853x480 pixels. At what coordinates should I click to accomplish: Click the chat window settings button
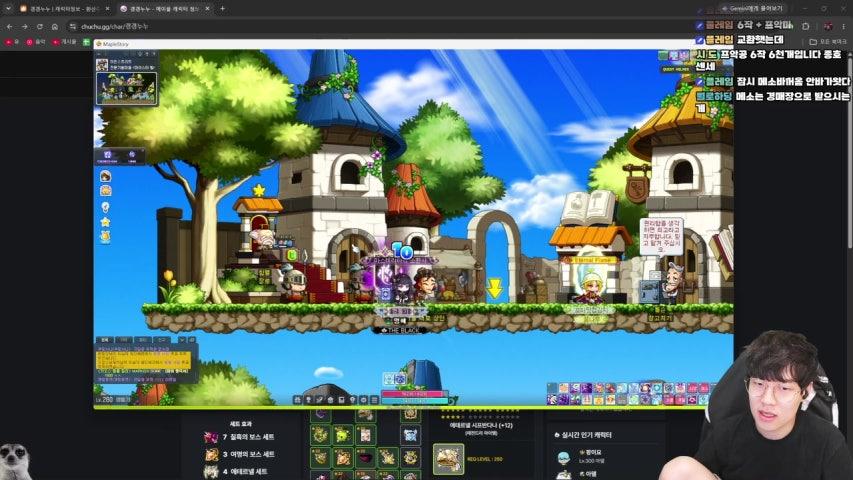191,340
